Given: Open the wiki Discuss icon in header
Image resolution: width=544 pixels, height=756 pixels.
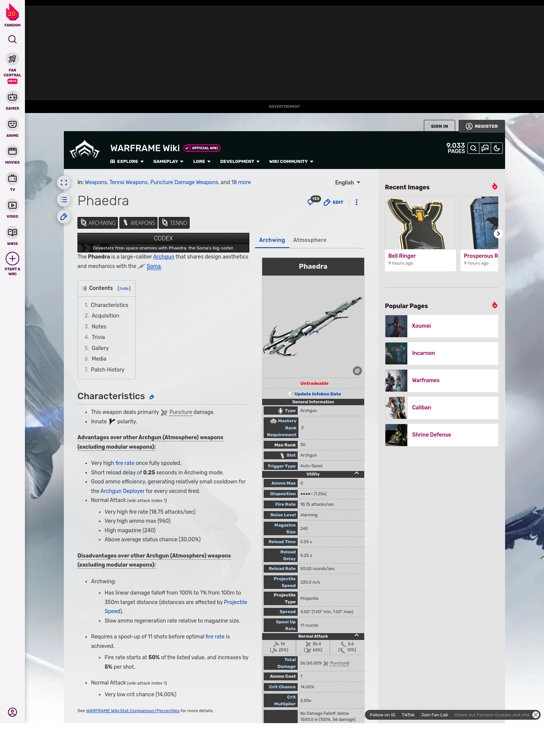Looking at the screenshot, I should click(485, 148).
